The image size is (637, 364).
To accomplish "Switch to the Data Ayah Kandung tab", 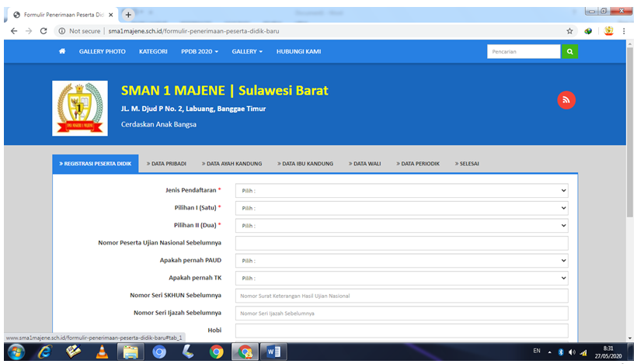I will 231,164.
